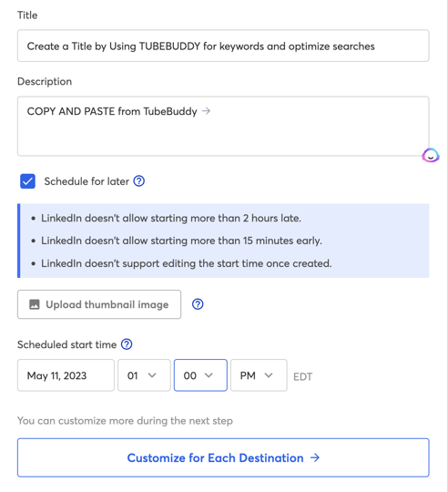This screenshot has width=448, height=492.
Task: Click the assistant smiley icon in Description
Action: pyautogui.click(x=431, y=155)
